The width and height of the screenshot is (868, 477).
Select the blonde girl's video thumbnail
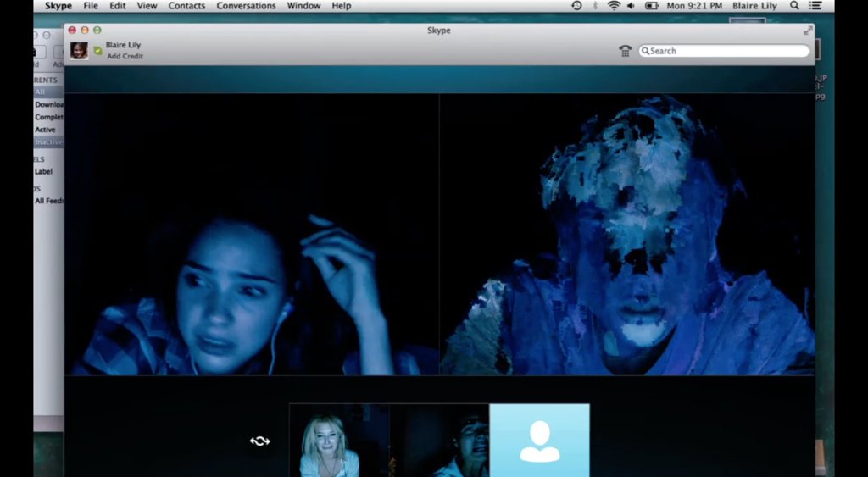[x=339, y=440]
